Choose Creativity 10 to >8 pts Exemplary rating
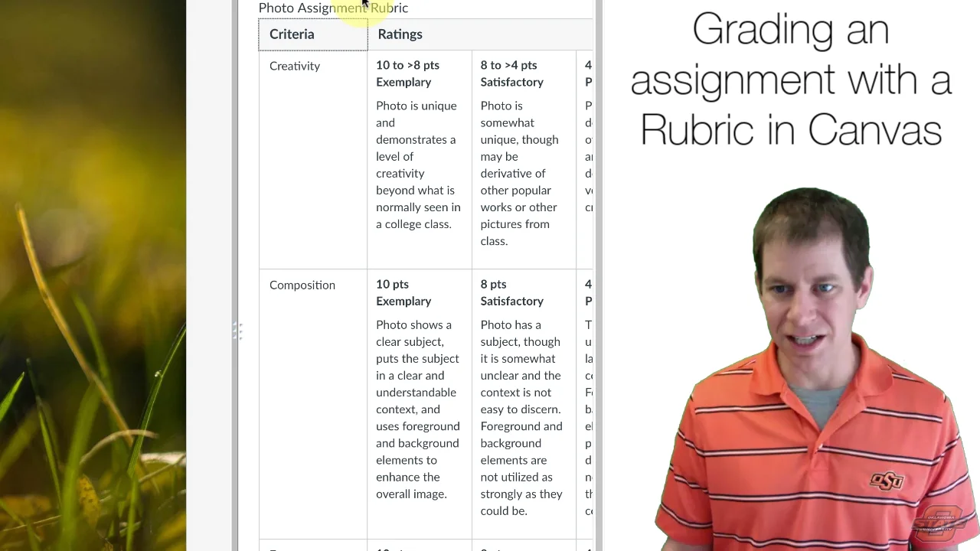Image resolution: width=980 pixels, height=551 pixels. point(420,159)
